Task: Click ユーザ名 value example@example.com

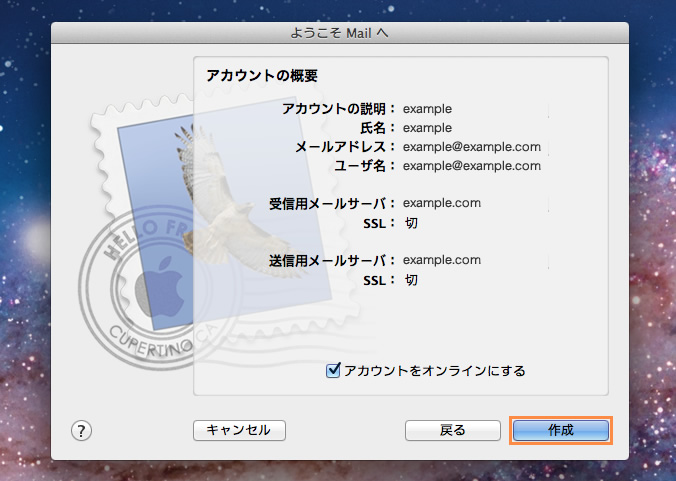Action: [x=472, y=166]
